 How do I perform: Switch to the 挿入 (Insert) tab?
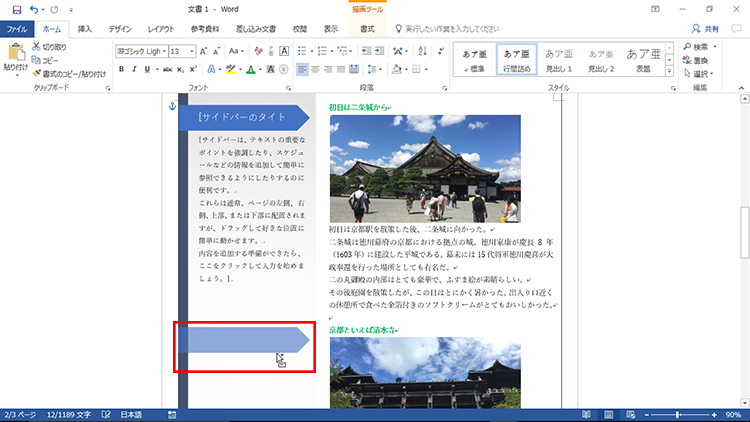84,29
